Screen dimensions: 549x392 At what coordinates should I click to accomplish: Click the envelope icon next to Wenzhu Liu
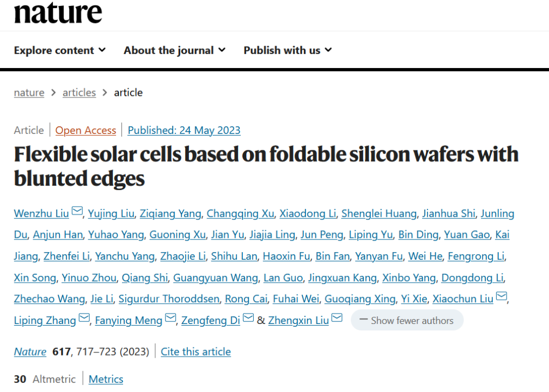coord(77,211)
